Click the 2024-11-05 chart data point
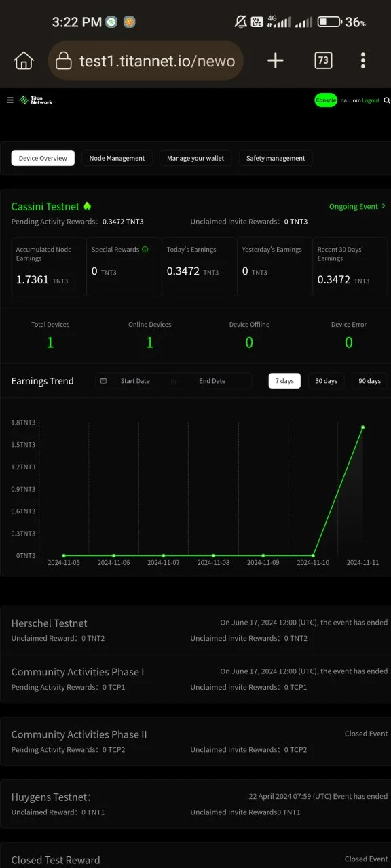The height and width of the screenshot is (868, 391). (64, 555)
